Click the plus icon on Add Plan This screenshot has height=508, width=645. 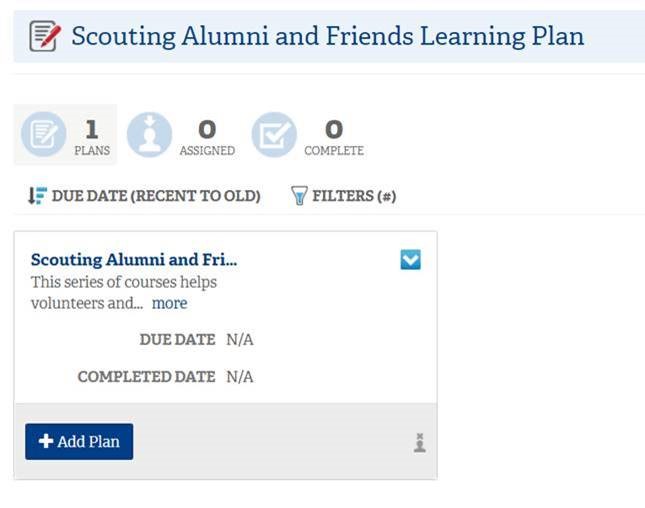46,441
